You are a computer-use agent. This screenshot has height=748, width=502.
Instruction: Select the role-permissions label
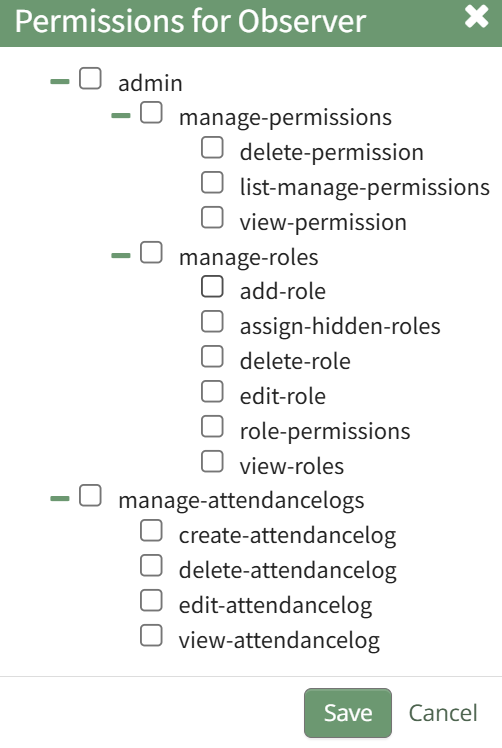325,432
